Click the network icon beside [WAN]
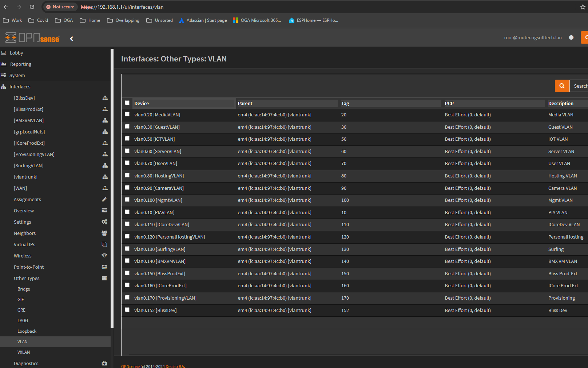588x368 pixels. coord(105,188)
